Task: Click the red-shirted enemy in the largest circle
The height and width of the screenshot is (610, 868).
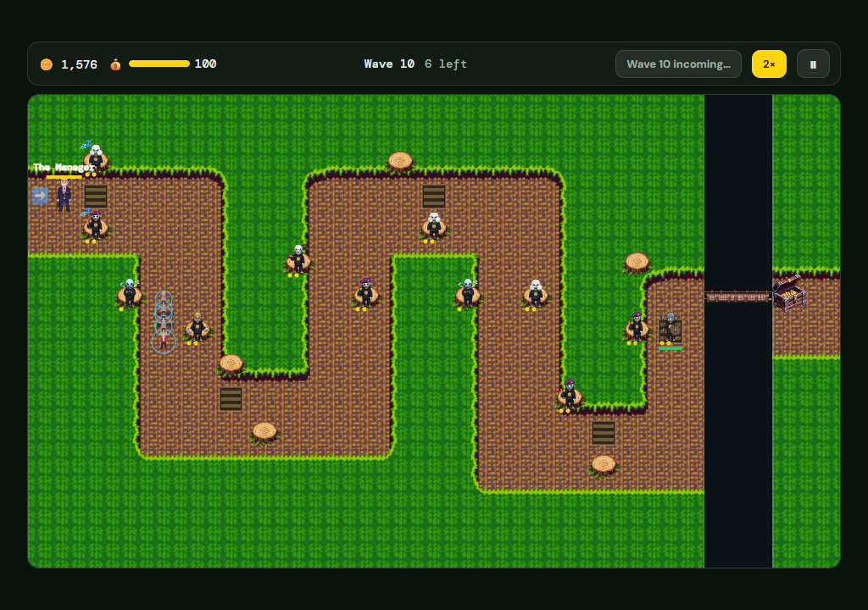Action: (x=164, y=341)
